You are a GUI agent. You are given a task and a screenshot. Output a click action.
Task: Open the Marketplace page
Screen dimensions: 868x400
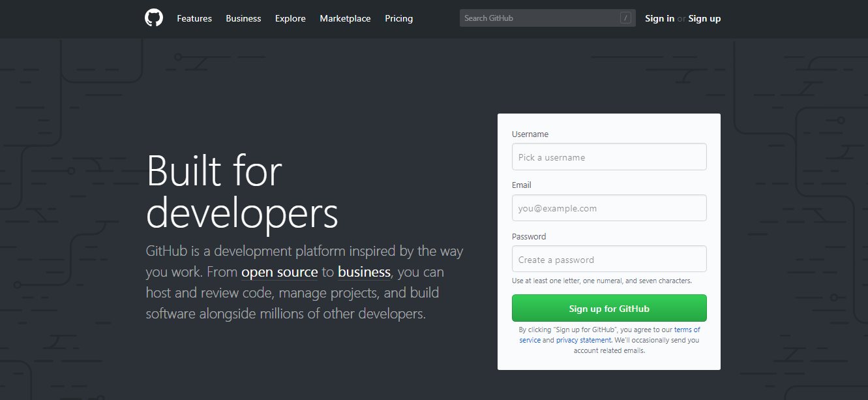coord(345,18)
